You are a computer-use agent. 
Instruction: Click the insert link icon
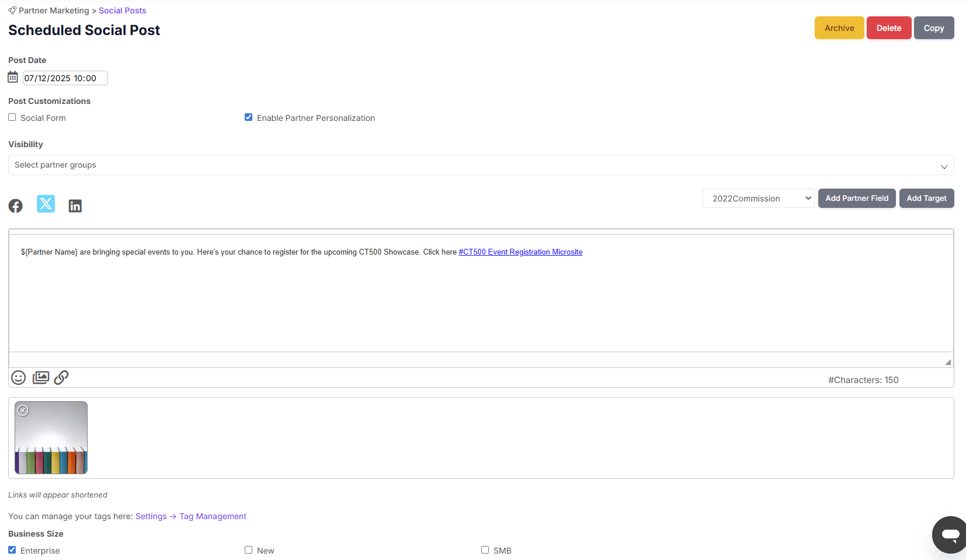point(61,378)
